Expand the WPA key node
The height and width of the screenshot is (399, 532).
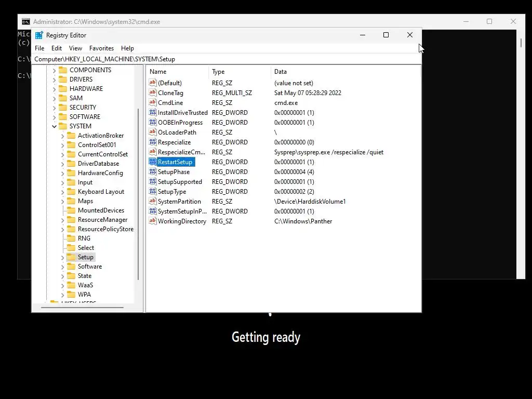tap(62, 295)
